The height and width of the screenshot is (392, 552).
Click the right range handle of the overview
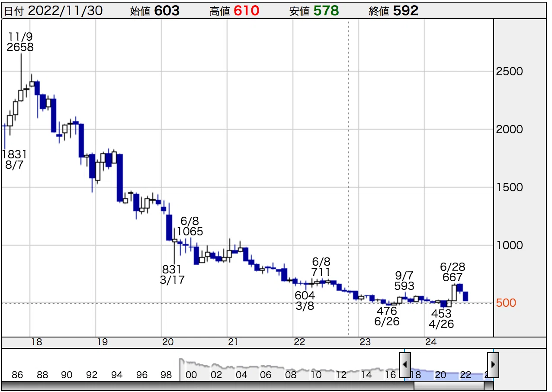[493, 364]
